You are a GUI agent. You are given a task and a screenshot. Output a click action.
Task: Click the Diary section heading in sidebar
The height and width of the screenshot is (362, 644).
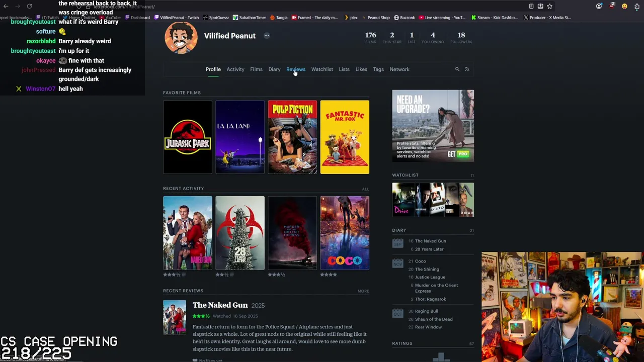(x=399, y=230)
